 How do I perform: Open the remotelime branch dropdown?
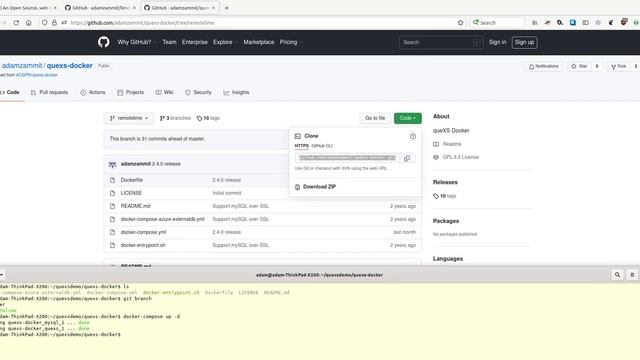tap(129, 118)
